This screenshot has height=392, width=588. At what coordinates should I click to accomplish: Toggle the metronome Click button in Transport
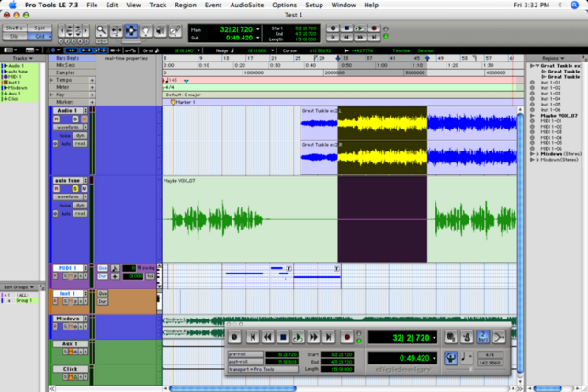[x=467, y=337]
